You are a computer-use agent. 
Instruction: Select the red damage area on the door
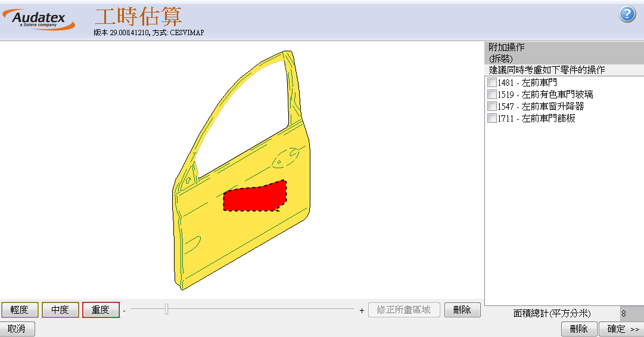tap(253, 198)
